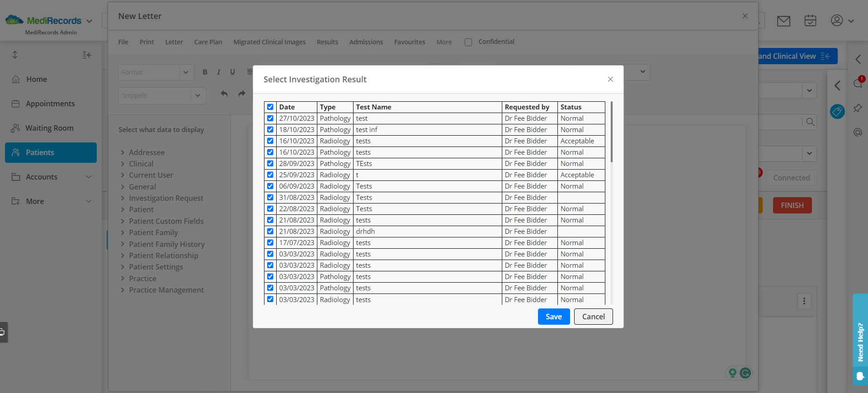Open the MediRecords logo dropdown chevron
Viewport: 868px width, 393px height.
coord(89,21)
